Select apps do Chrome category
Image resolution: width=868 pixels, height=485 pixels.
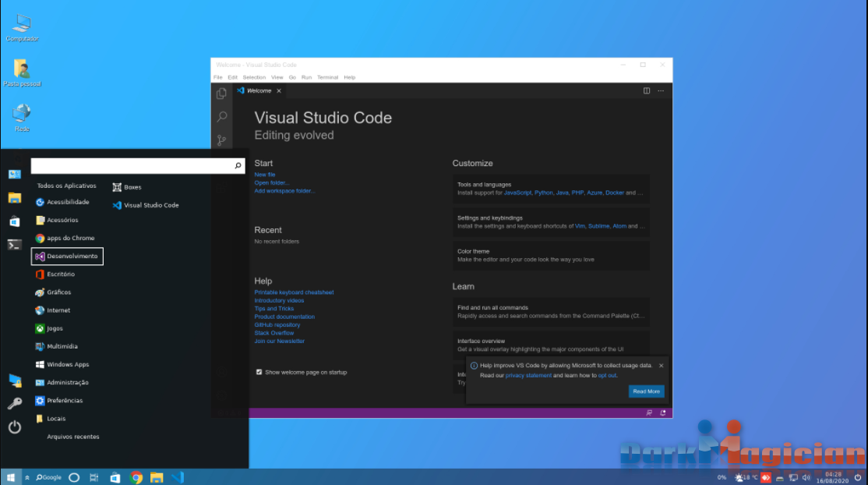click(65, 239)
